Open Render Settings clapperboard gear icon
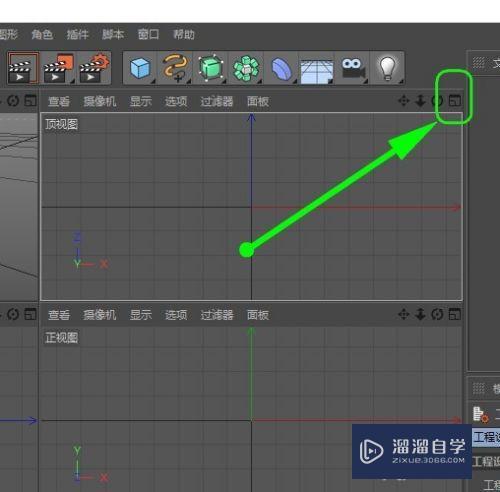The height and width of the screenshot is (492, 500). click(95, 68)
